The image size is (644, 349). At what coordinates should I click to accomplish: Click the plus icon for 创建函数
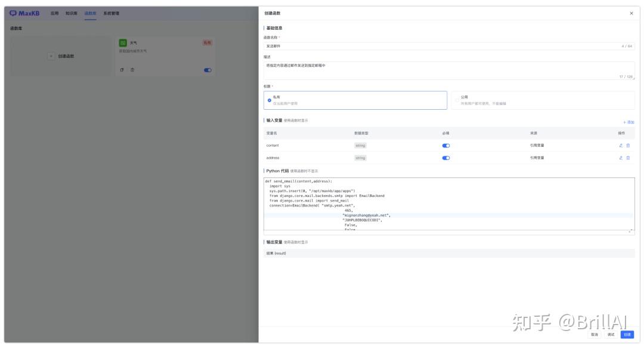click(51, 56)
